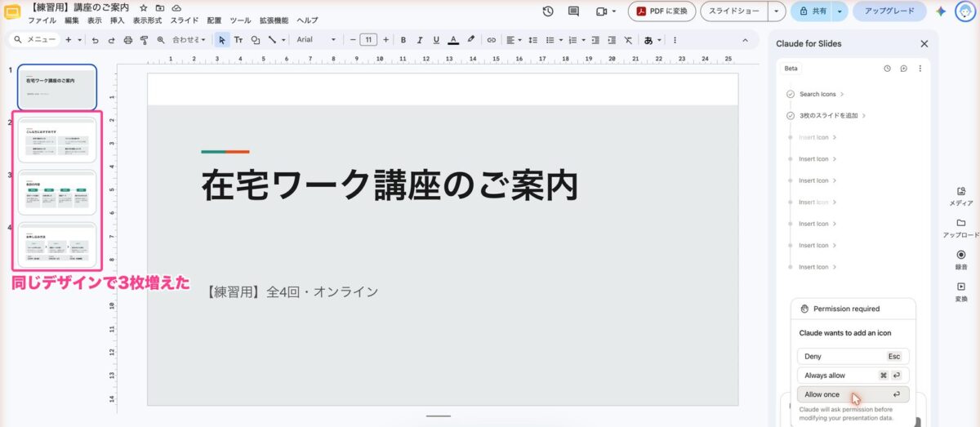Select the text box tool

pos(238,39)
